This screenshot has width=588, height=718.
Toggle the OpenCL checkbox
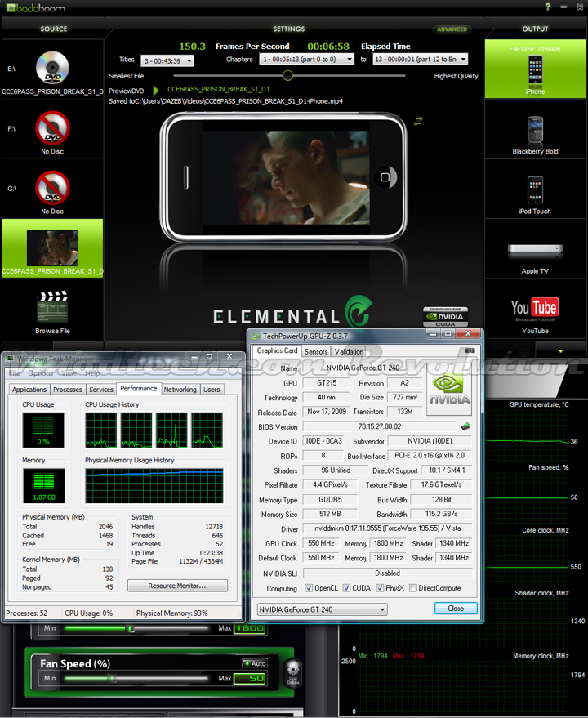[309, 588]
